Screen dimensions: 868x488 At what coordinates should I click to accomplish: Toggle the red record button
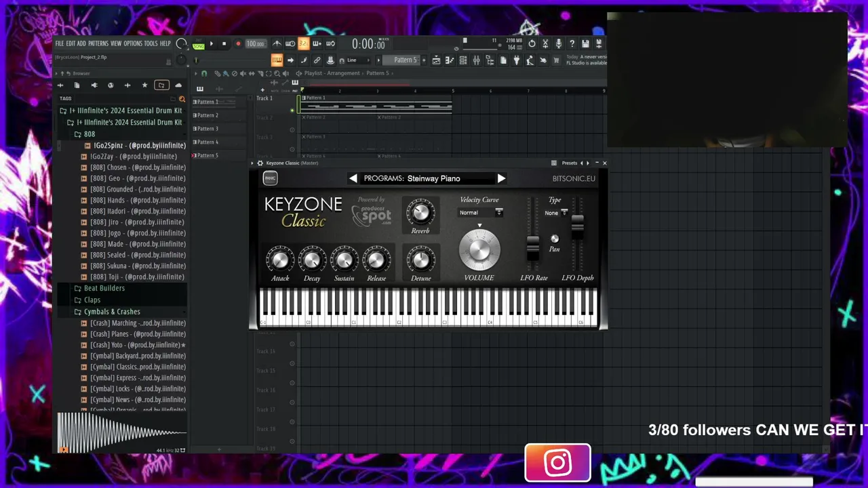tap(238, 43)
